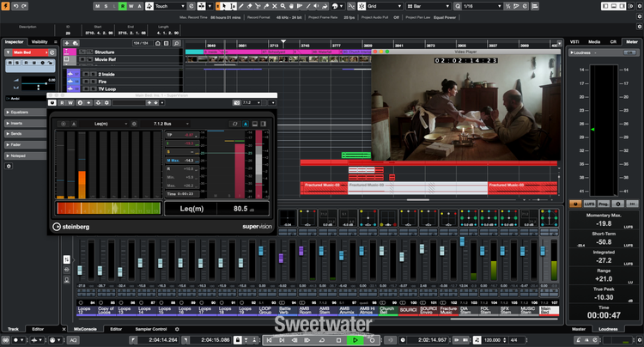Expand the Fader inspector section
The height and width of the screenshot is (347, 644).
(26, 145)
